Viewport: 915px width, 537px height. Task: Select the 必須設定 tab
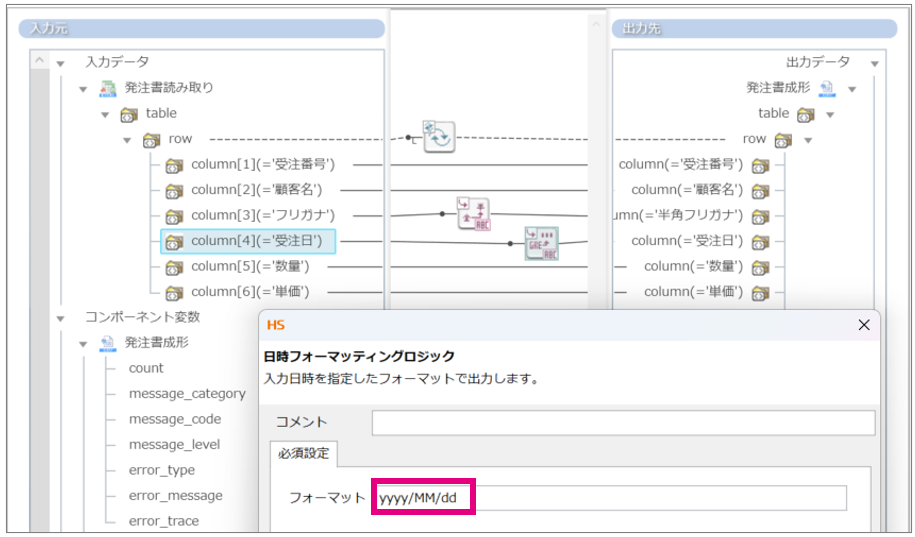pos(303,454)
